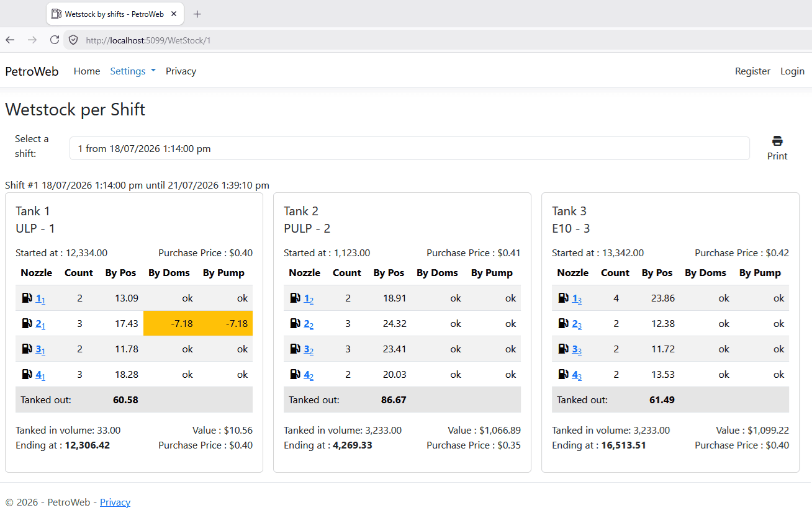Image resolution: width=812 pixels, height=518 pixels.
Task: Click the Login nav item
Action: pyautogui.click(x=792, y=71)
